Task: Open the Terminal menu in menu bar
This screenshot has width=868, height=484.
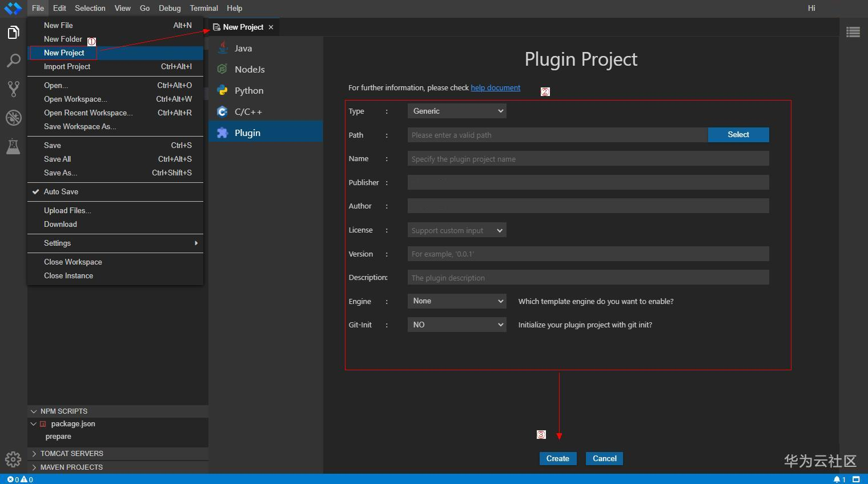Action: coord(204,8)
